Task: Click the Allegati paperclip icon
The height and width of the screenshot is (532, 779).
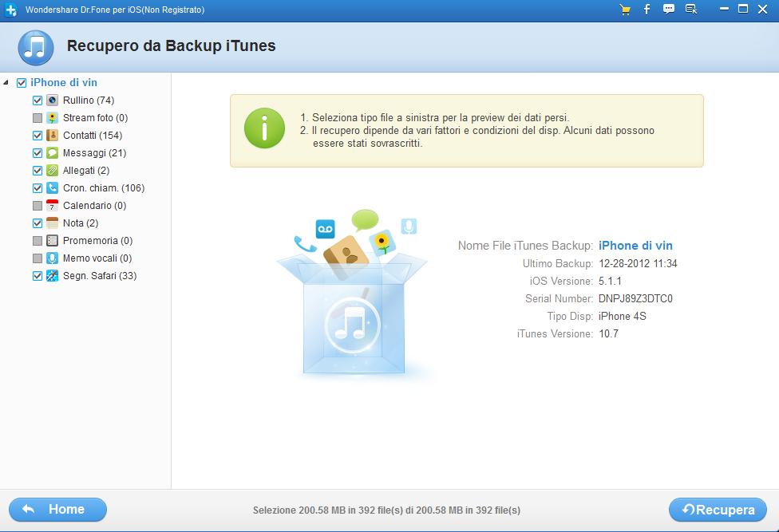Action: click(52, 170)
